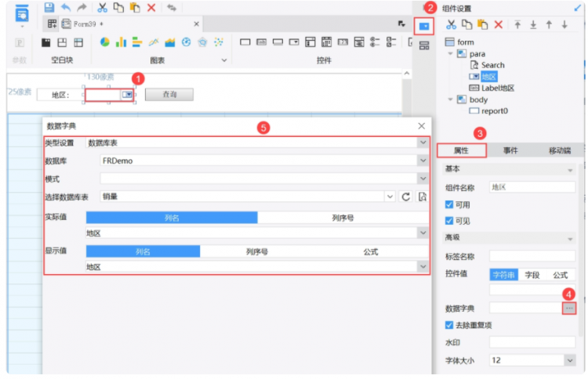Viewport: 588px width, 379px height.
Task: Click the top-left toolbar Cut scissors icon
Action: [102, 7]
